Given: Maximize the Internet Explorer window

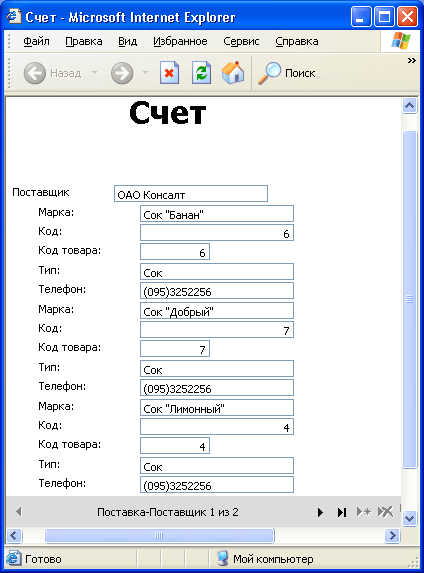Looking at the screenshot, I should [384, 17].
